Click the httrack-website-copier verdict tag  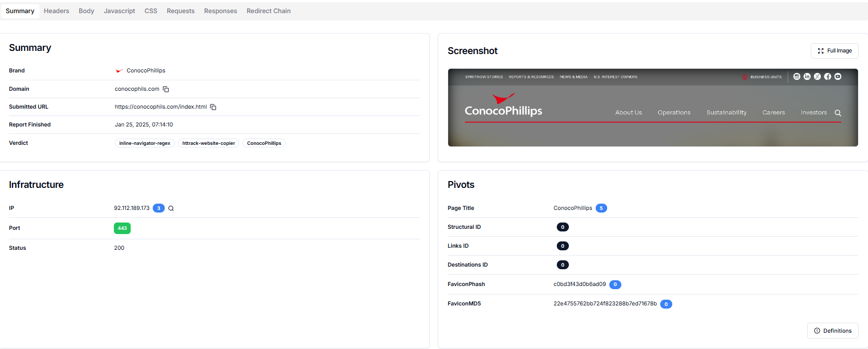tap(208, 143)
